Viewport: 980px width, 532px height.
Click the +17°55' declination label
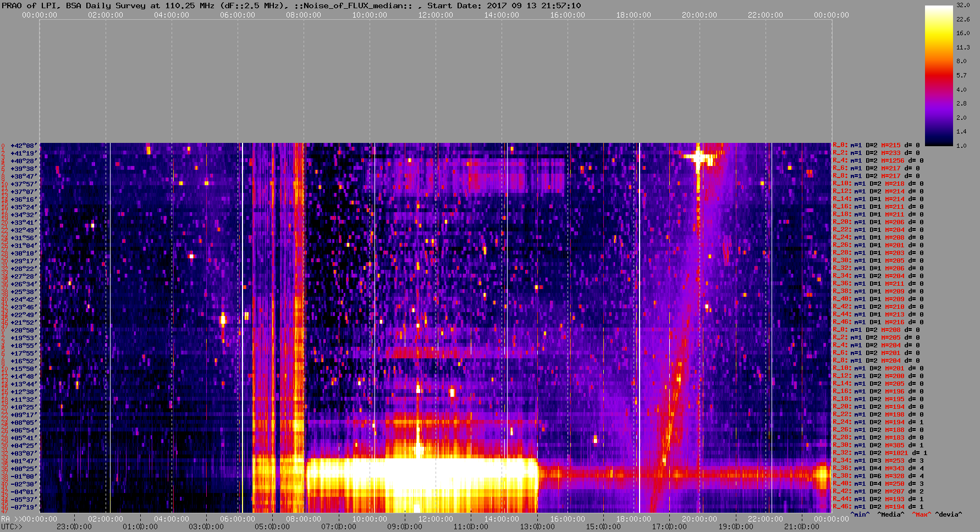pyautogui.click(x=24, y=353)
